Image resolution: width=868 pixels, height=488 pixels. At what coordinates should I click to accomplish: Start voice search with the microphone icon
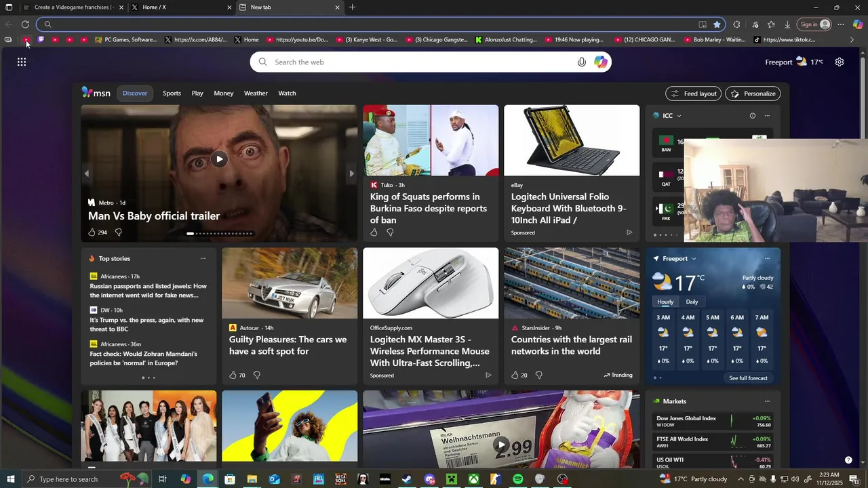[x=582, y=62]
